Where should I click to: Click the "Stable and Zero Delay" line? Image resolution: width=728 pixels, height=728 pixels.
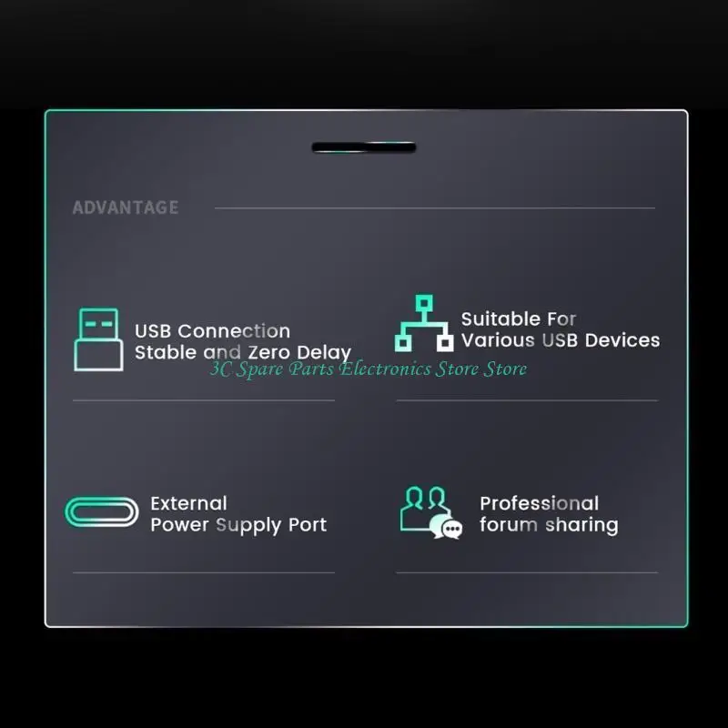243,352
